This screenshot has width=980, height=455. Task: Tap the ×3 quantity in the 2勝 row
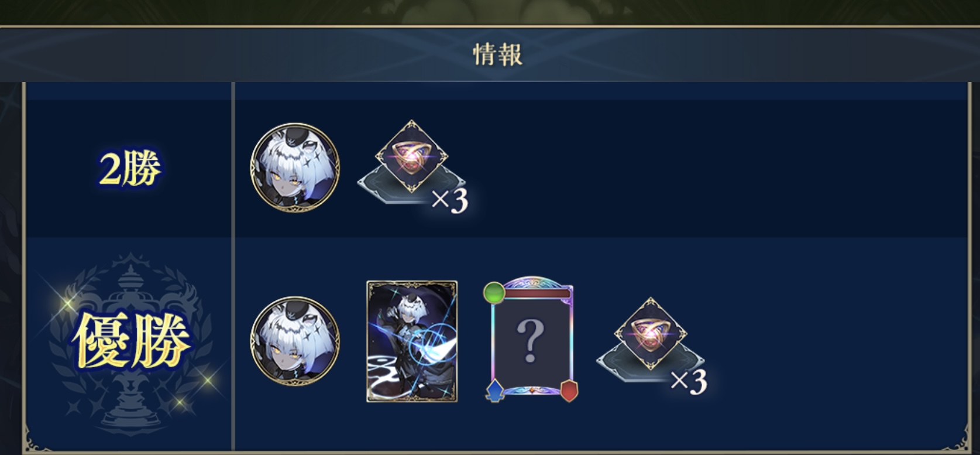pos(450,200)
